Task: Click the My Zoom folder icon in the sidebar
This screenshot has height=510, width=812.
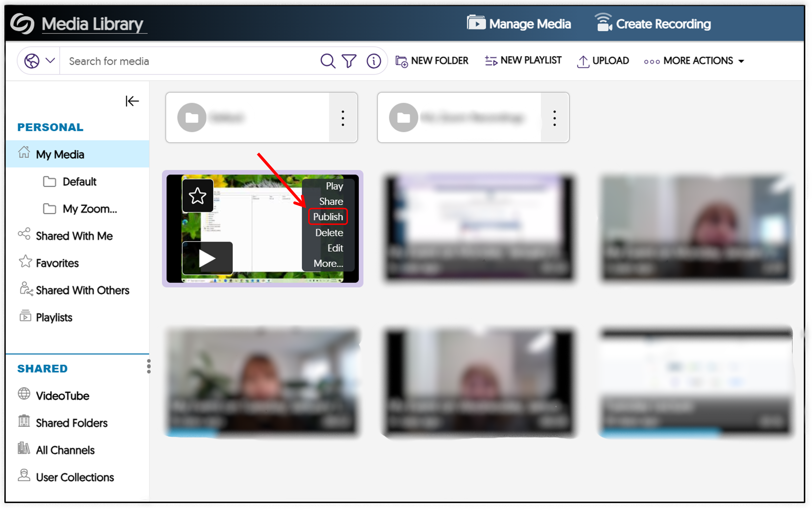Action: (x=50, y=209)
